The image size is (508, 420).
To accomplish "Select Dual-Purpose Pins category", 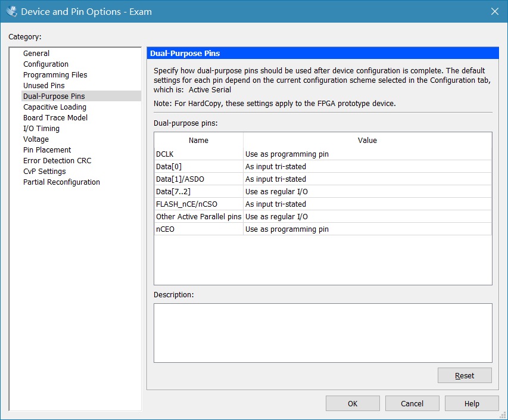I will pyautogui.click(x=82, y=97).
